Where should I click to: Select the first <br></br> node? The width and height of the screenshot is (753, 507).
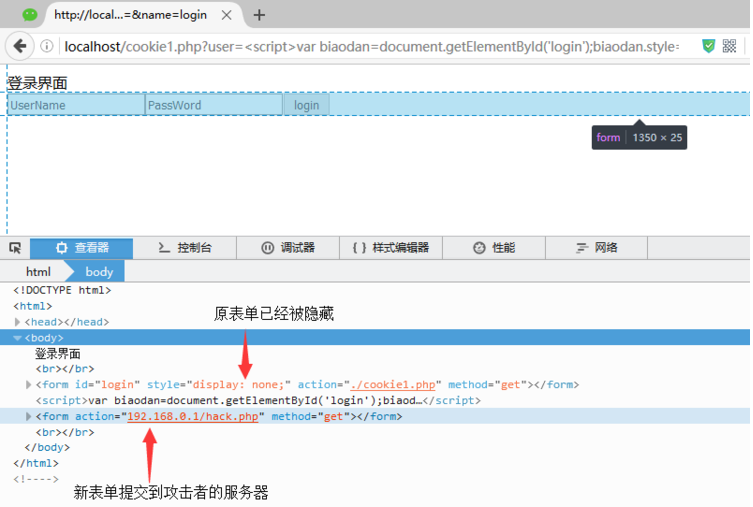(65, 369)
